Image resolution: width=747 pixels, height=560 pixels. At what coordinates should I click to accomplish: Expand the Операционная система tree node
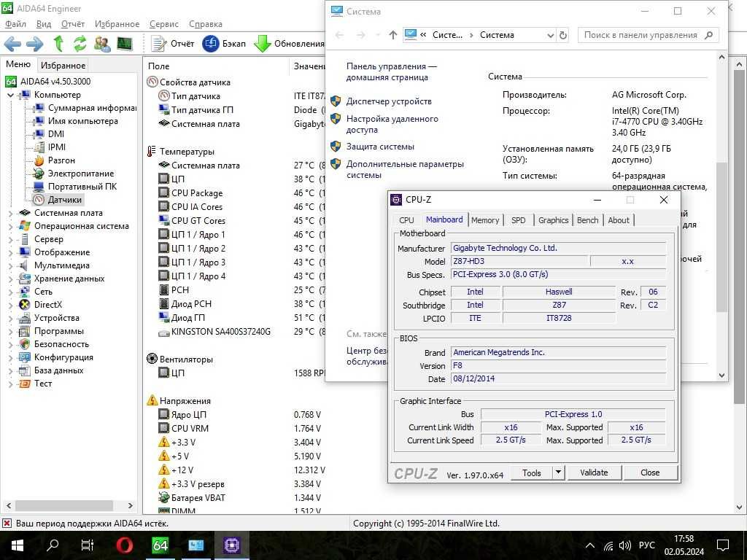pyautogui.click(x=10, y=227)
